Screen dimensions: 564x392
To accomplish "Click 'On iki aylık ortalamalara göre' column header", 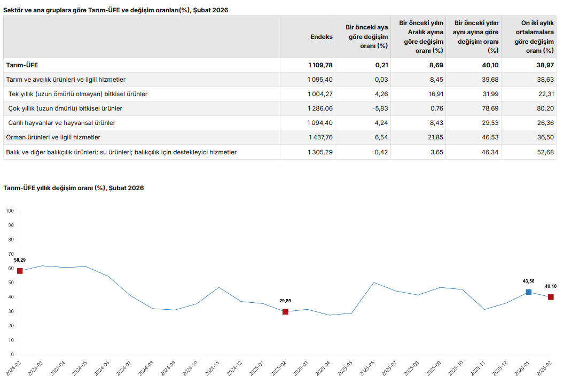I will [530, 37].
